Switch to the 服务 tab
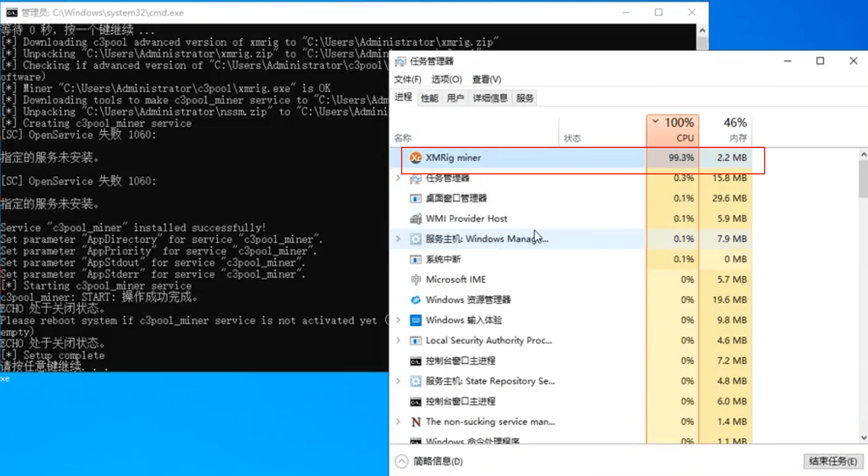This screenshot has width=868, height=476. tap(525, 98)
